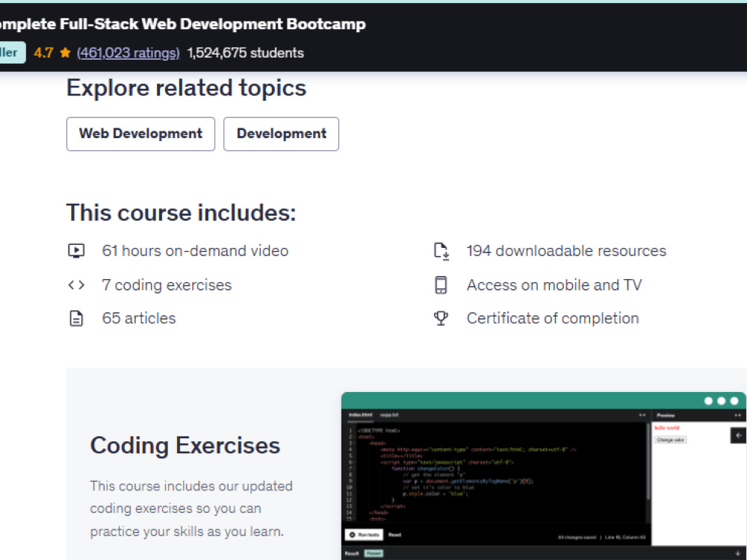Image resolution: width=747 pixels, height=560 pixels.
Task: Select the index.html tab in the editor preview
Action: click(360, 414)
